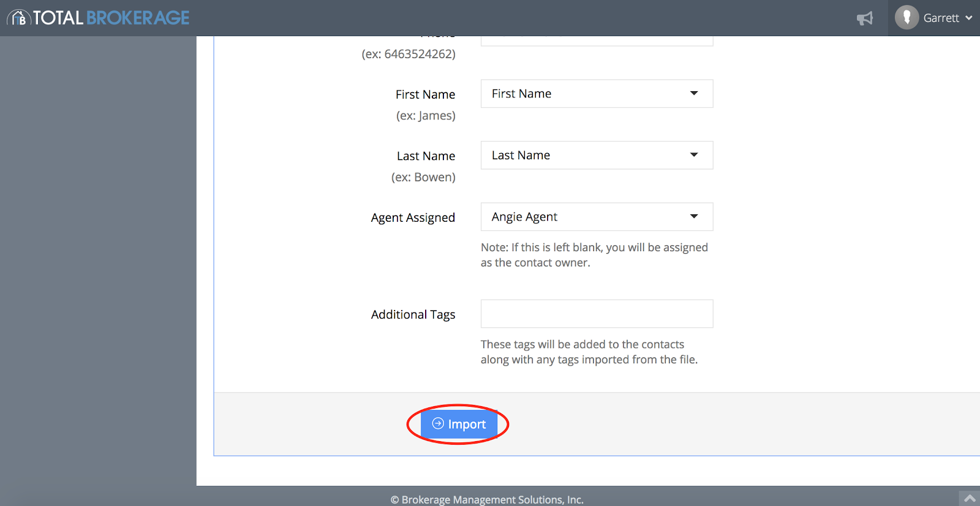Open the First Name column dropdown
This screenshot has height=506, width=980.
[x=597, y=94]
